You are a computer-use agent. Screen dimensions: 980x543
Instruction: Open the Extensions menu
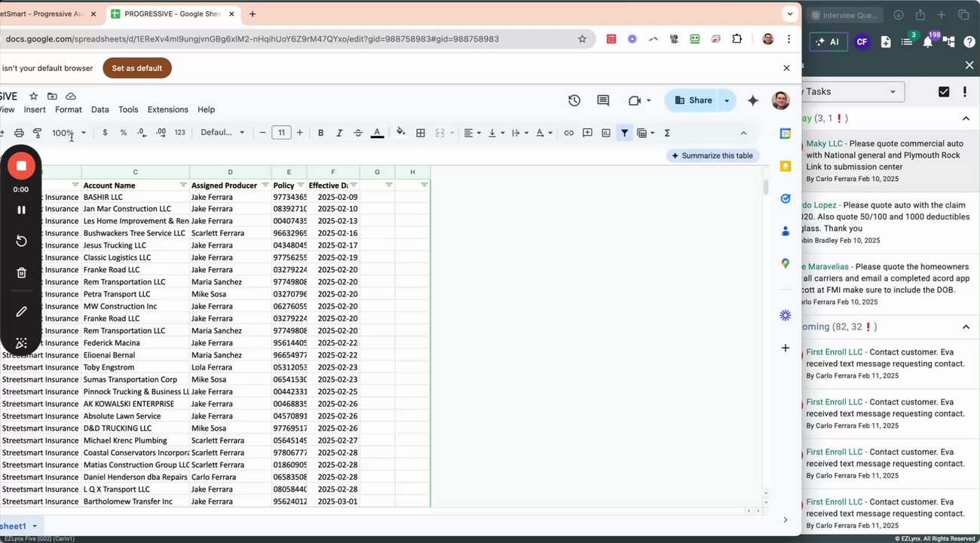[168, 109]
